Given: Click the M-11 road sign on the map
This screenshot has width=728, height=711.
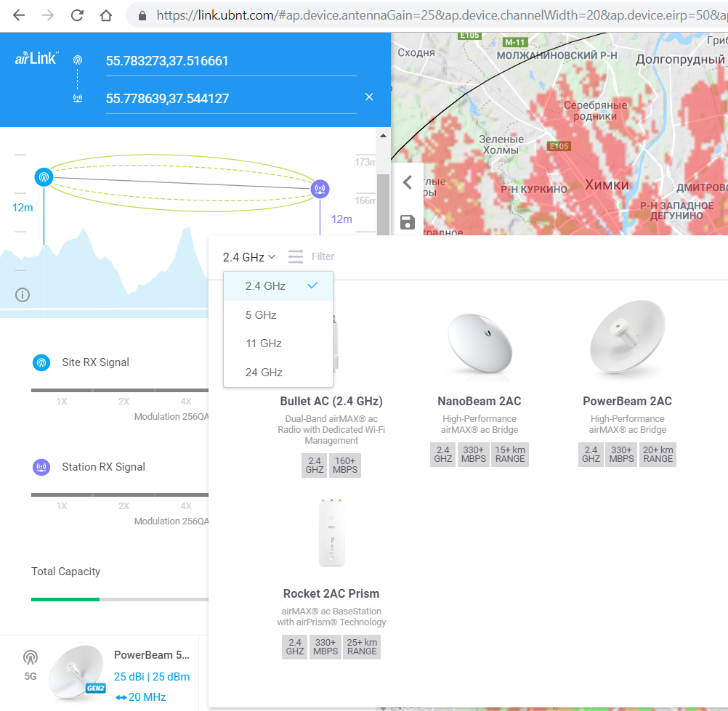Looking at the screenshot, I should pos(515,42).
